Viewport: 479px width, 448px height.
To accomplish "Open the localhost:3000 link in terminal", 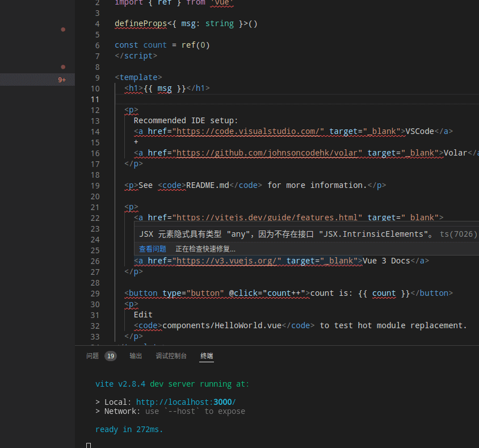I will (x=186, y=402).
